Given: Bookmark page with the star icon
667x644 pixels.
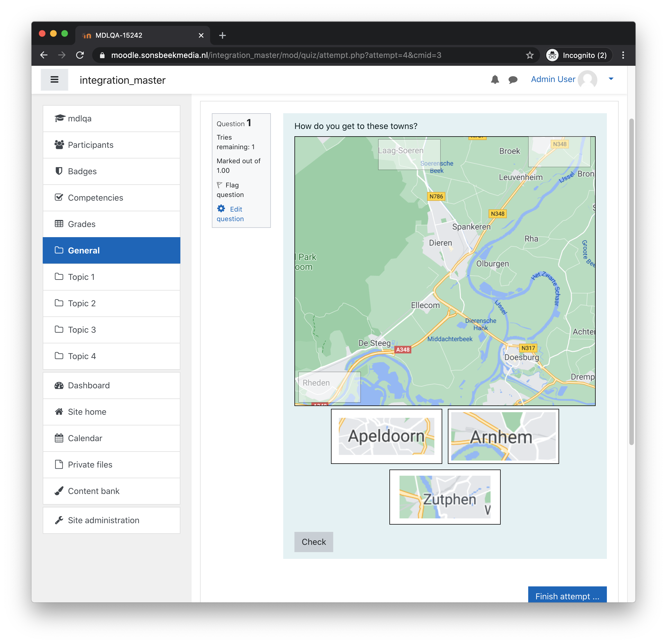Looking at the screenshot, I should pos(530,55).
